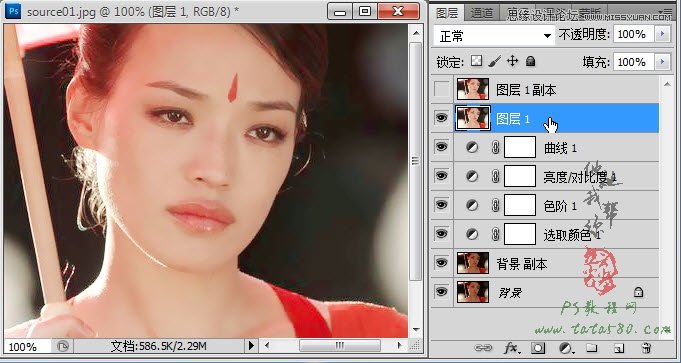Click the canvas horizontal scrollbar thumb

(x=340, y=346)
